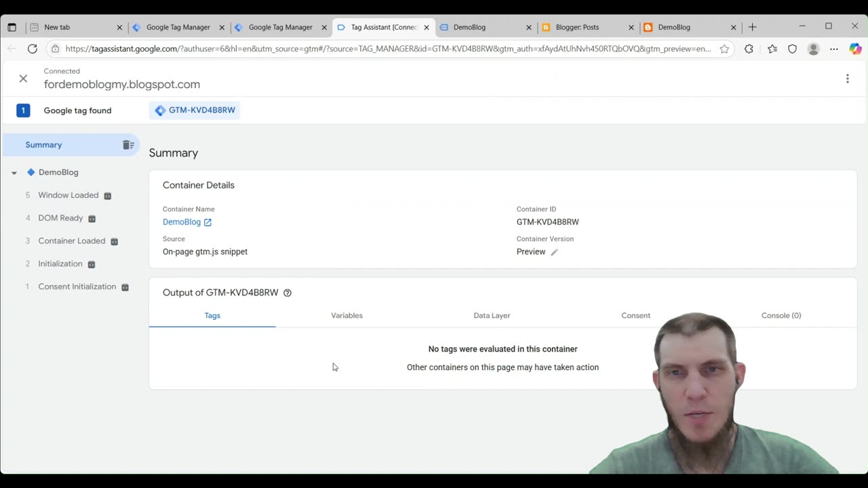Switch to the Consent tab
The image size is (868, 488).
click(635, 316)
